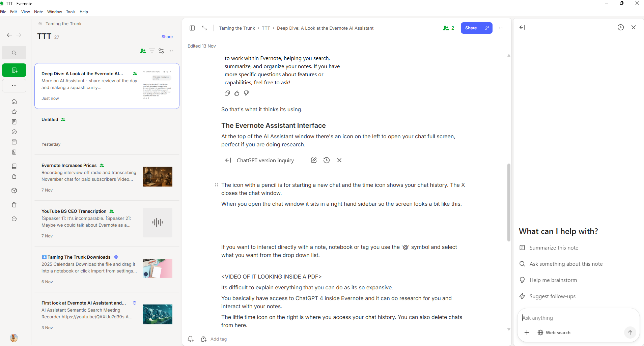Click plus attachment button in chat box
The width and height of the screenshot is (644, 346).
click(527, 333)
